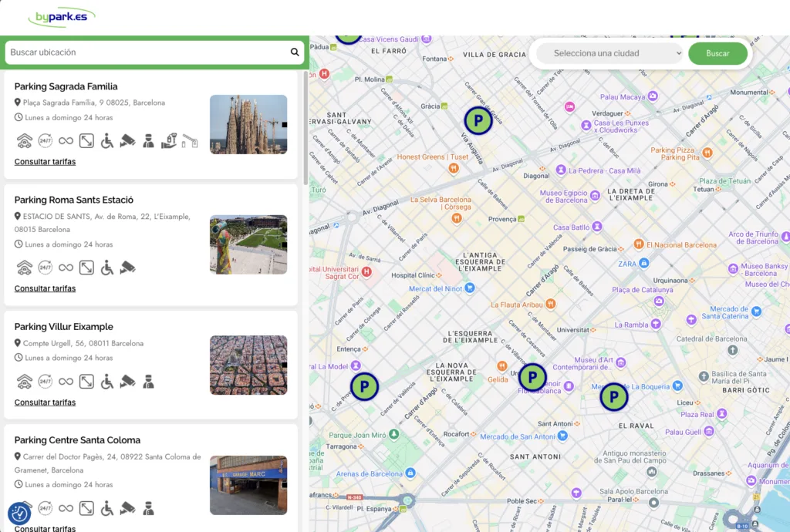Click Sagrada Familia infinity access icon
The width and height of the screenshot is (790, 532).
(66, 141)
